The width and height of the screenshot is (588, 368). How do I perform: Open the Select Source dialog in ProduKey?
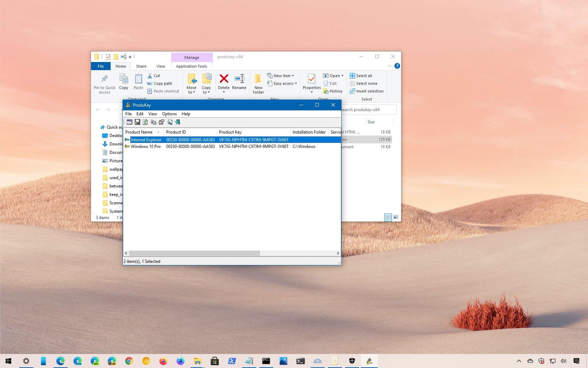(129, 122)
